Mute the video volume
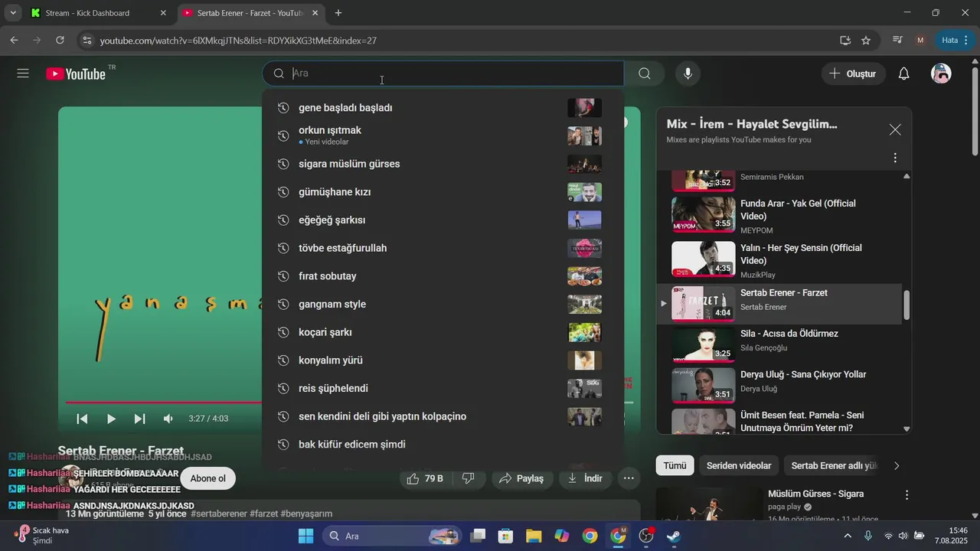This screenshot has width=980, height=551. (168, 419)
